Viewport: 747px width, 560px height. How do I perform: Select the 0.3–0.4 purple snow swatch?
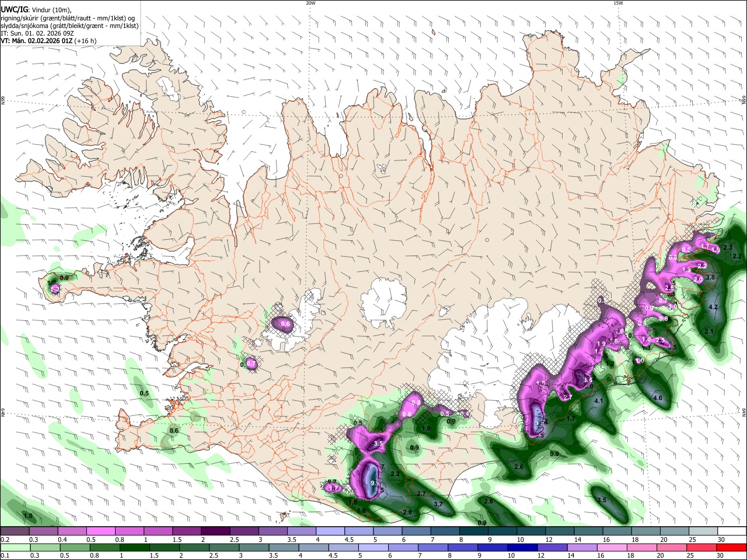[44, 531]
